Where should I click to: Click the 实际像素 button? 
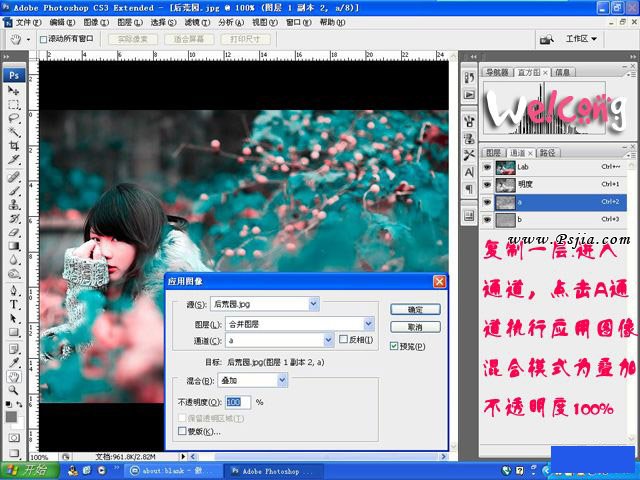(x=132, y=39)
